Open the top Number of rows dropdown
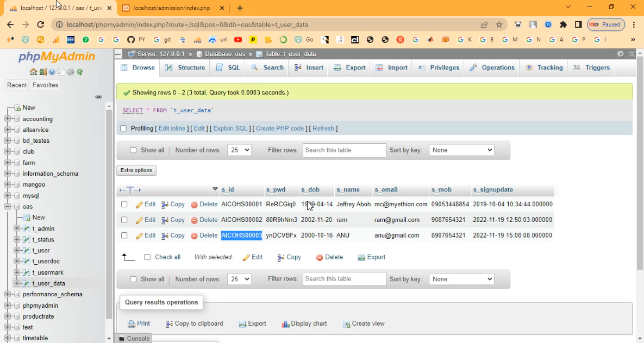Image resolution: width=644 pixels, height=343 pixels. [x=239, y=150]
